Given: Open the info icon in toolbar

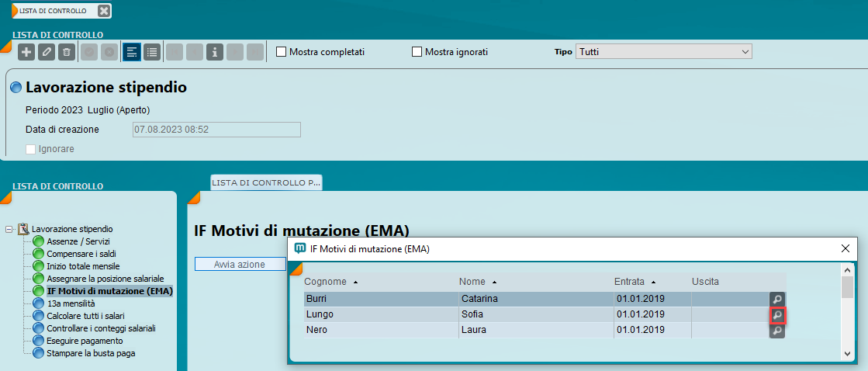Looking at the screenshot, I should point(214,52).
